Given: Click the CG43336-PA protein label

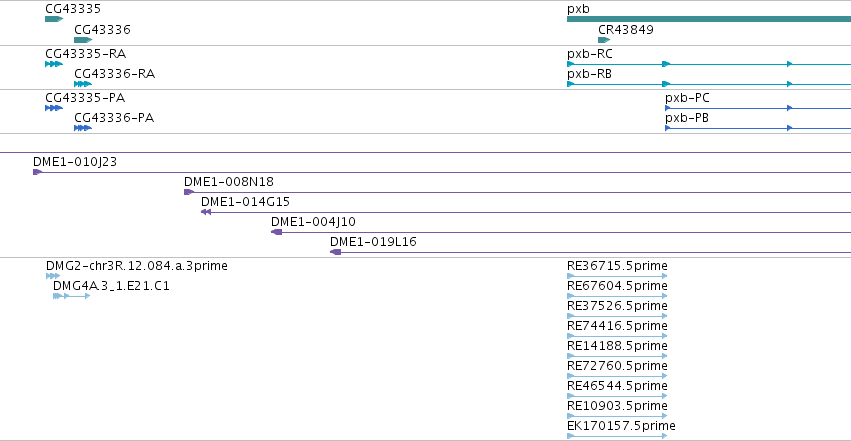Looking at the screenshot, I should tap(114, 118).
